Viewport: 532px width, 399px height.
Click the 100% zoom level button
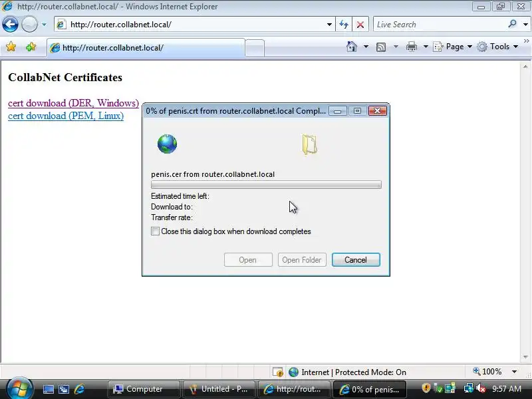click(x=487, y=372)
